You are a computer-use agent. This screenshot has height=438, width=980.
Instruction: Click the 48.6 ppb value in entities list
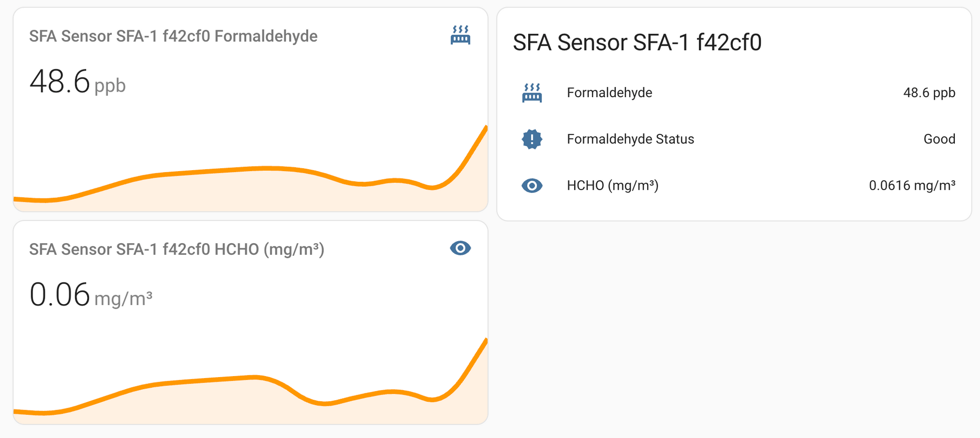pos(929,93)
